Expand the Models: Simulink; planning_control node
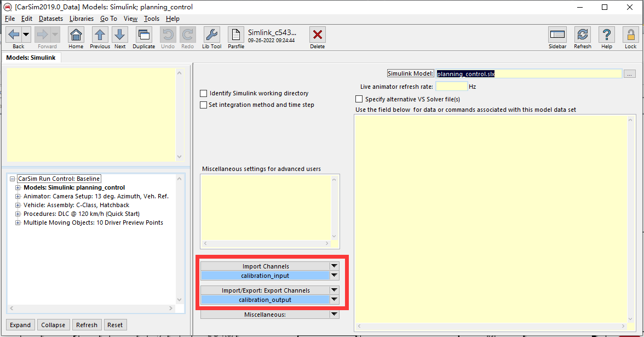This screenshot has height=337, width=644. [18, 187]
